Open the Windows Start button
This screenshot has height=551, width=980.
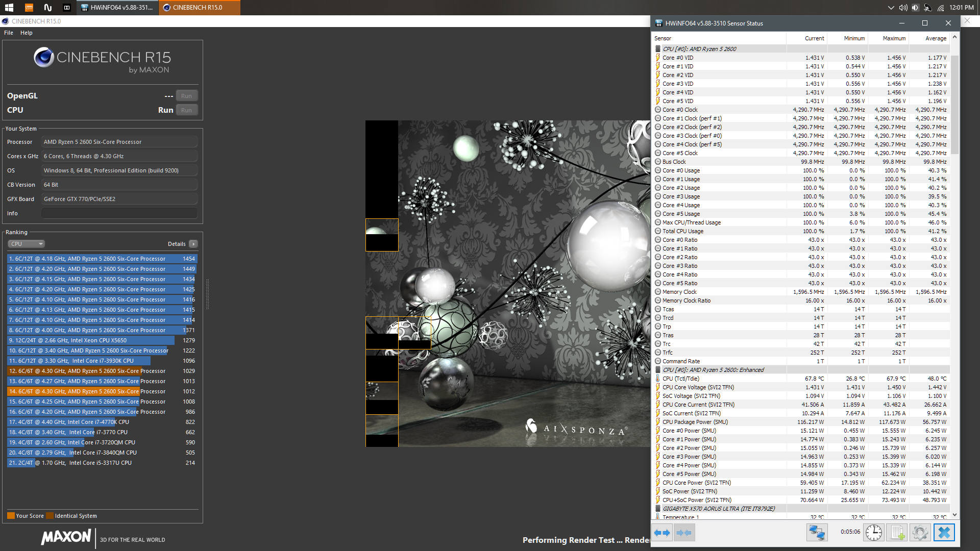click(x=9, y=8)
